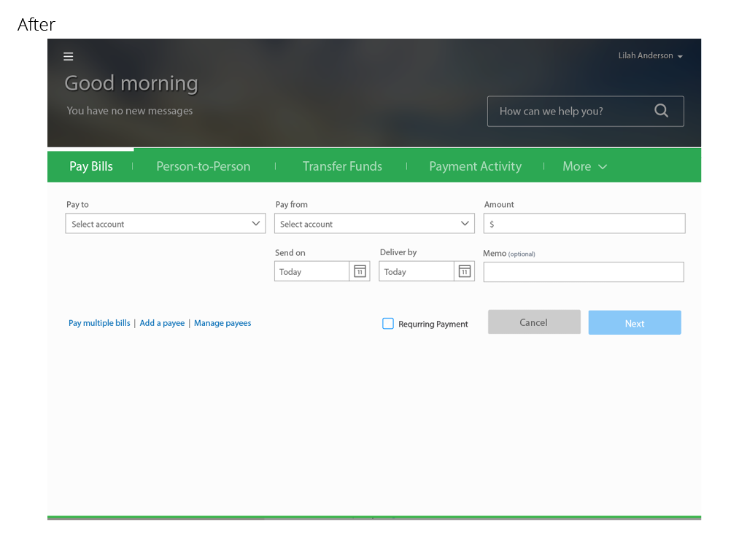Click the Send on date field
Image resolution: width=747 pixels, height=560 pixels.
coord(311,271)
